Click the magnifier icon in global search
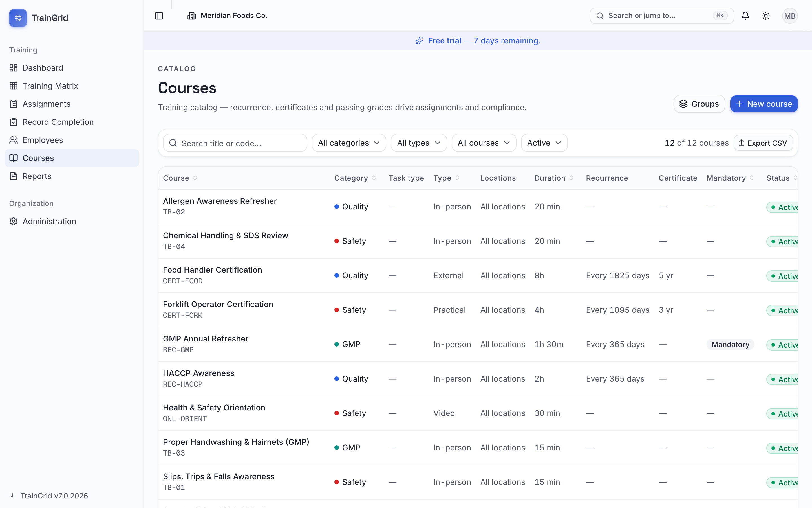Screen dimensions: 812x508 (x=600, y=16)
